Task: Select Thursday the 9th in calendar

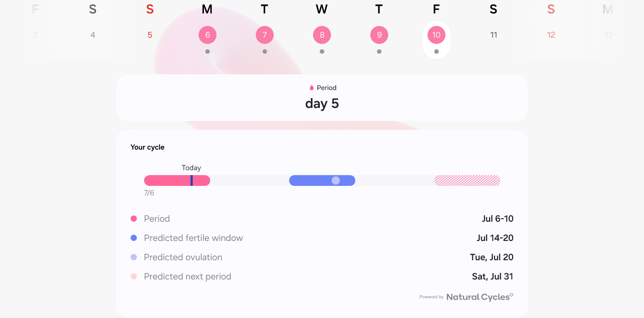Action: click(379, 35)
